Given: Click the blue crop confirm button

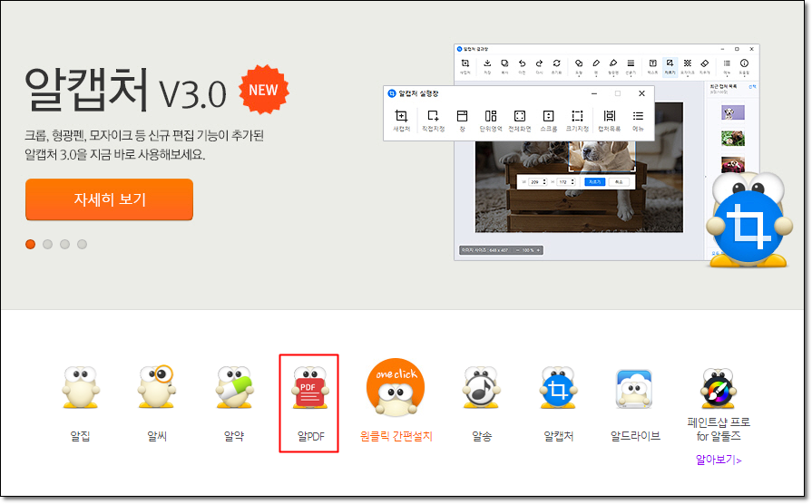Looking at the screenshot, I should pyautogui.click(x=594, y=182).
